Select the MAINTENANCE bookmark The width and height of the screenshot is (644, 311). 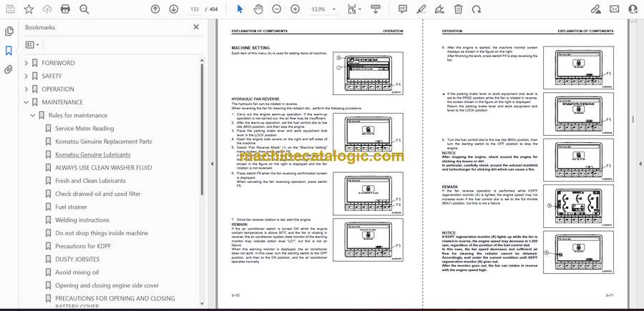tap(62, 102)
